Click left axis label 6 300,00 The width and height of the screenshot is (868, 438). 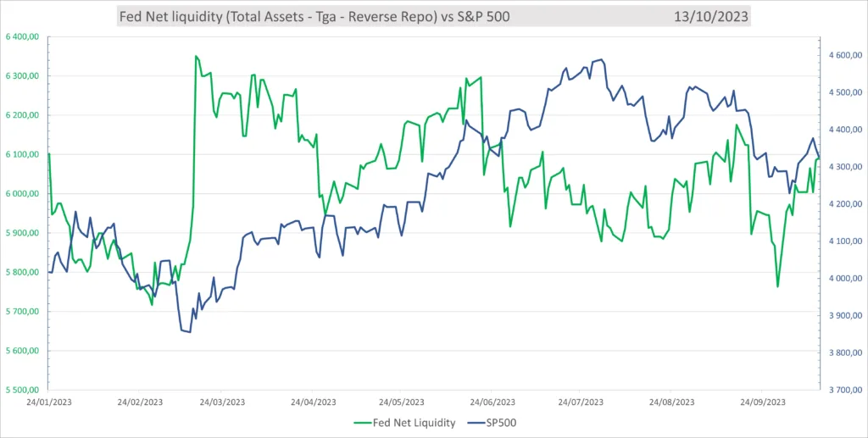click(x=21, y=76)
